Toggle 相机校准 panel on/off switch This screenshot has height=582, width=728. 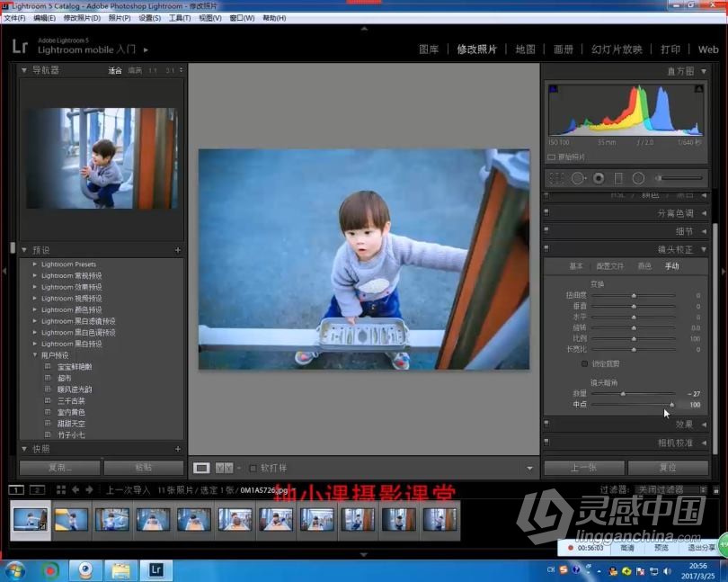pyautogui.click(x=546, y=442)
